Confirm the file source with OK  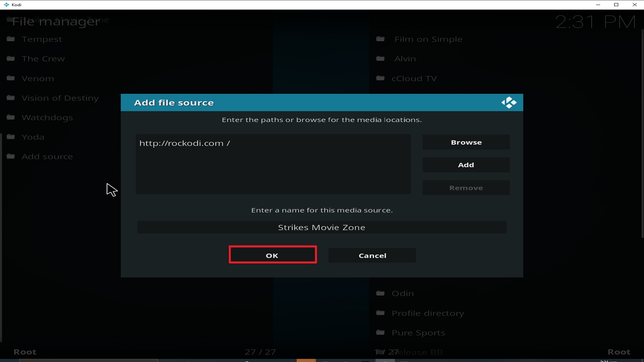[273, 255]
